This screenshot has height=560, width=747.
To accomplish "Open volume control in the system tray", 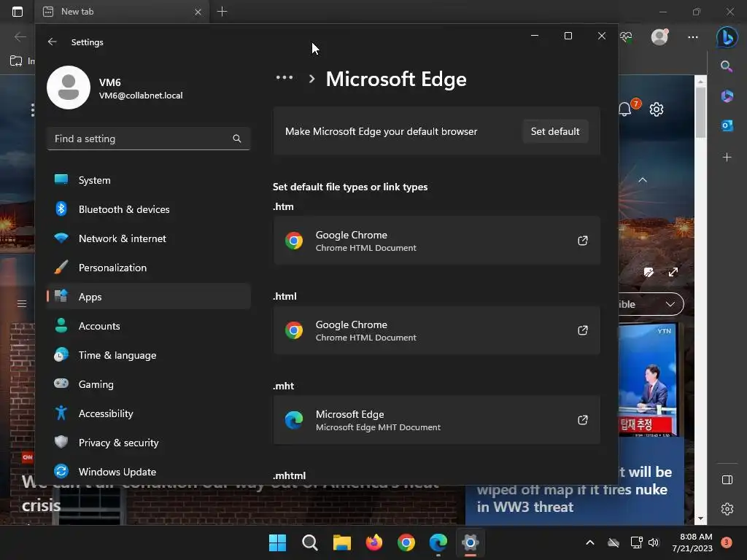I will pyautogui.click(x=654, y=542).
